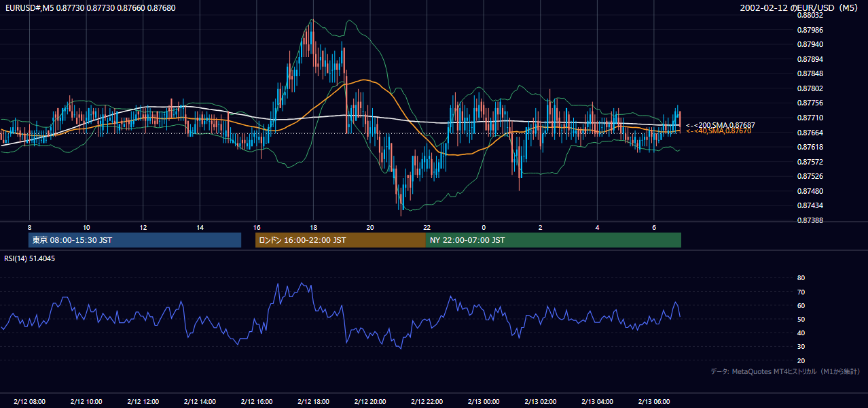This screenshot has width=868, height=408.
Task: Click the 0.87572 price axis label
Action: pyautogui.click(x=810, y=162)
